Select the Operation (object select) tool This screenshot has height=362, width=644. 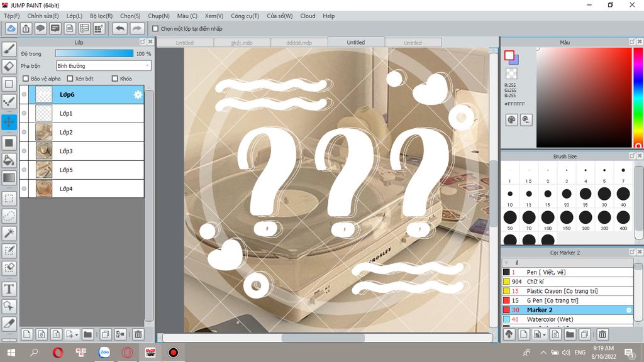9,306
